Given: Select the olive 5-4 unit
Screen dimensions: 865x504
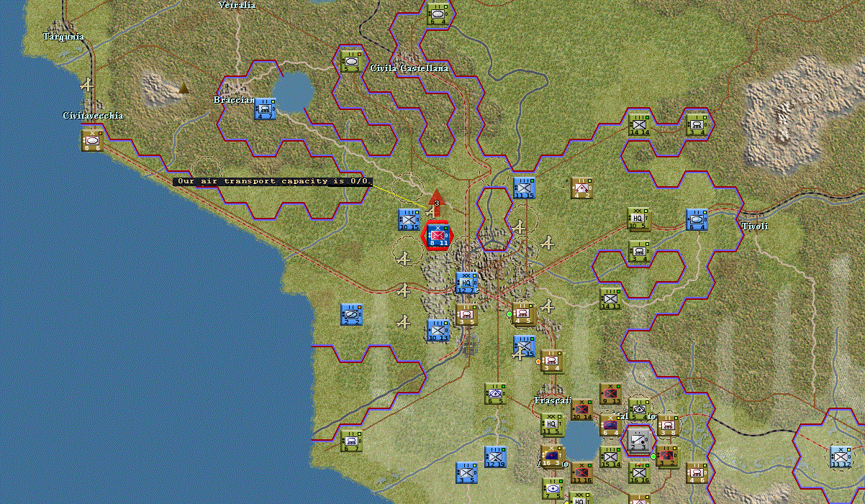Looking at the screenshot, I should [639, 408].
